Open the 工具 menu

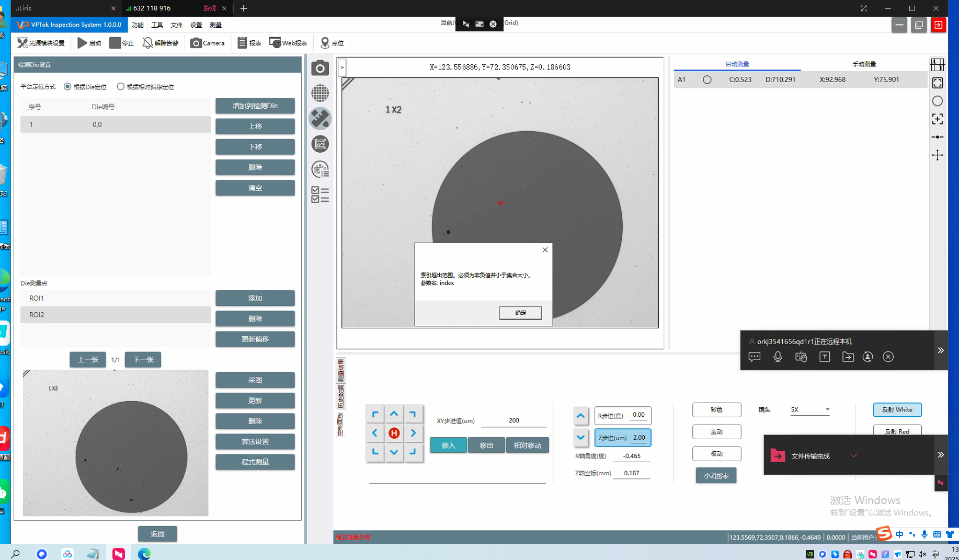click(157, 25)
